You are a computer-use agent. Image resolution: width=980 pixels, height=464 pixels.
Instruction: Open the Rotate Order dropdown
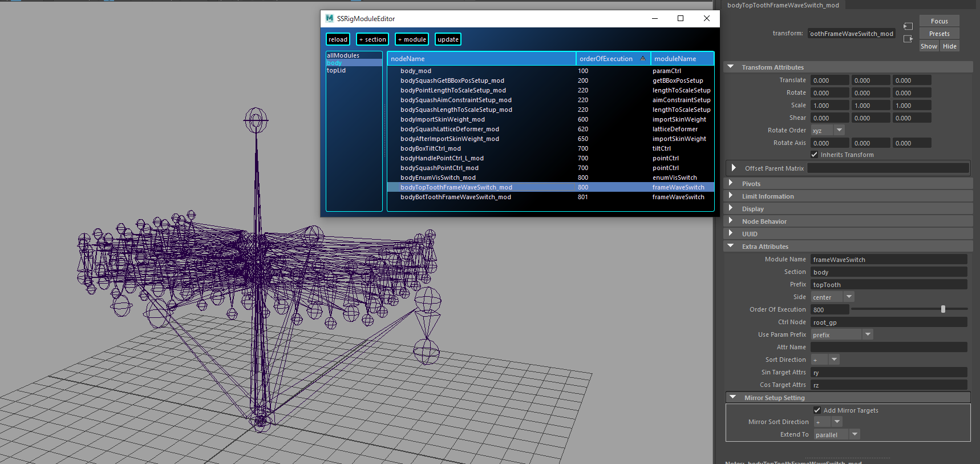(x=828, y=130)
